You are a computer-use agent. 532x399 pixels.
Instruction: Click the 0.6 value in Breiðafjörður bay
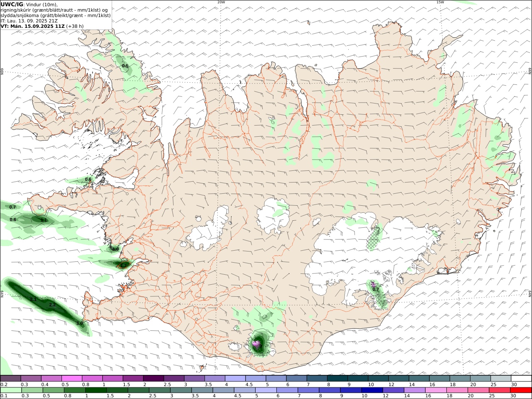(88, 180)
